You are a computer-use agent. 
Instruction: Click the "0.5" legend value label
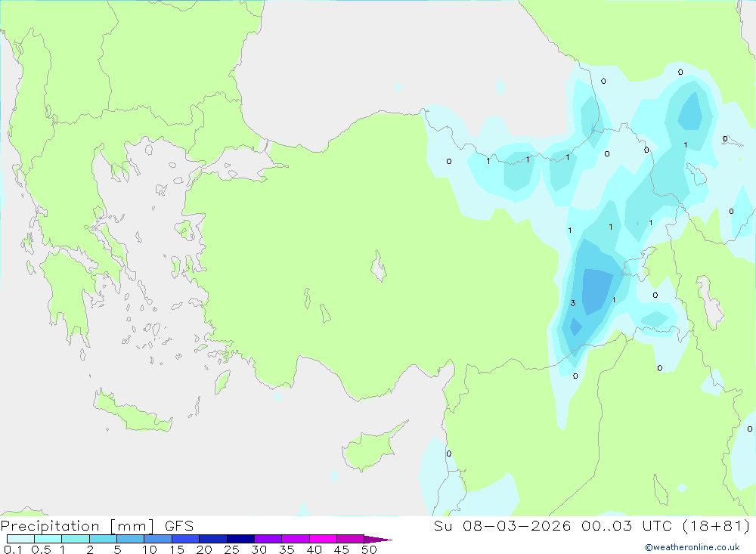(x=41, y=549)
